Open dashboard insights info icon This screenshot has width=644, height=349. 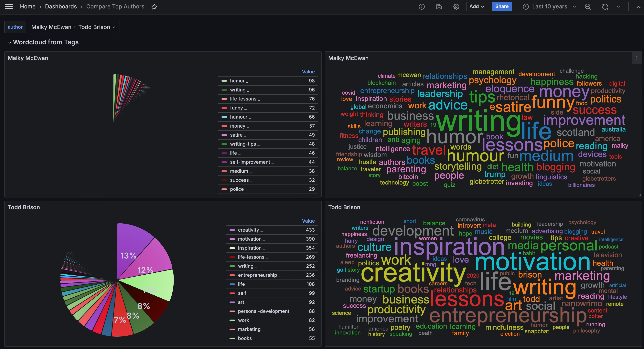point(422,7)
